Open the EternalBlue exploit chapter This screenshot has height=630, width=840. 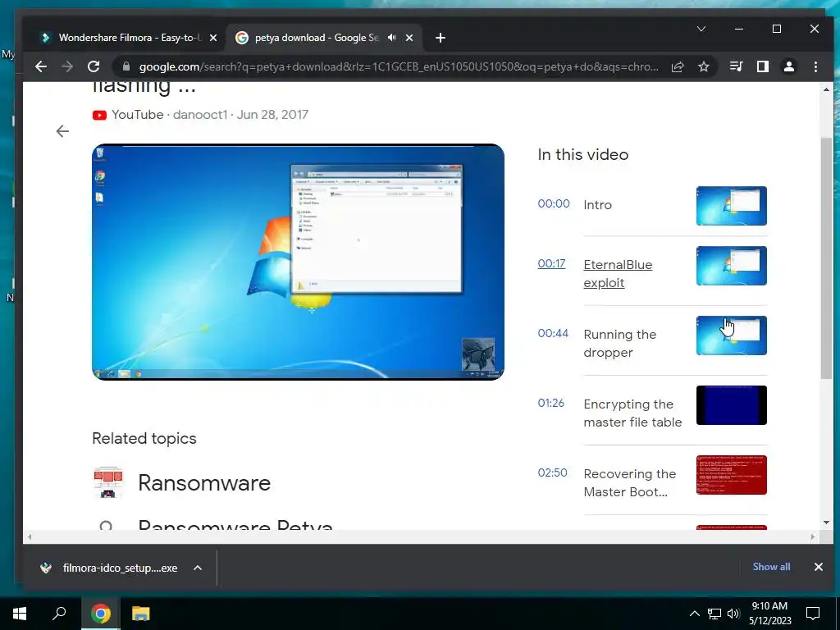618,274
